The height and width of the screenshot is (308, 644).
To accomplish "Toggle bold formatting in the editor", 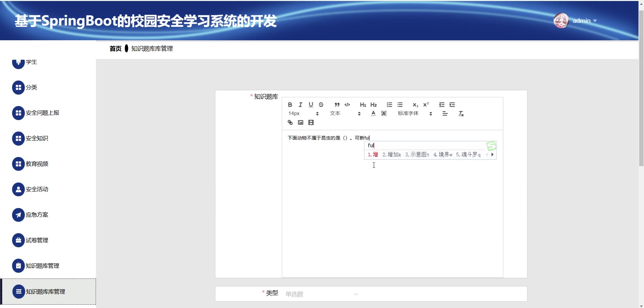I will (x=290, y=105).
